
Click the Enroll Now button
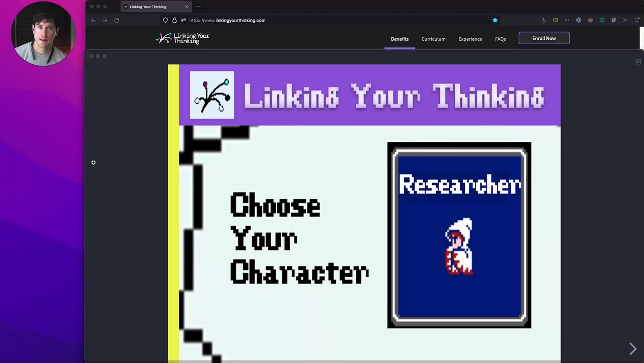[544, 38]
